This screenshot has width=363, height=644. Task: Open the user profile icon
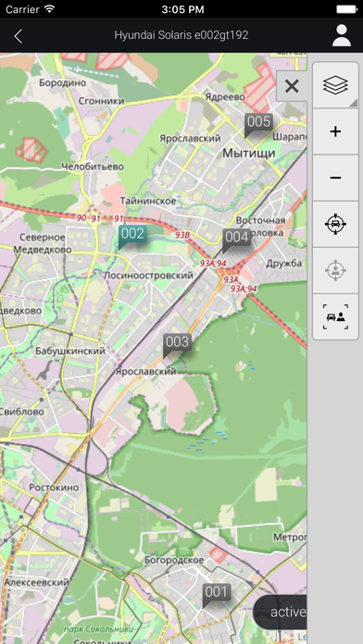click(342, 35)
